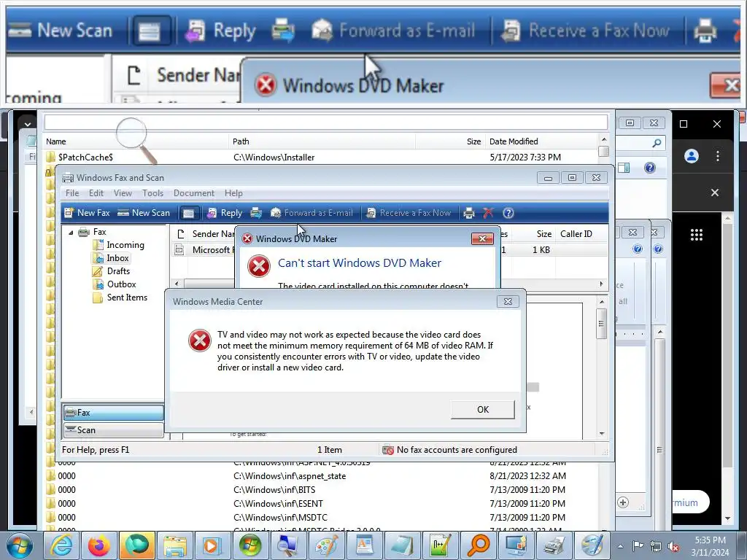
Task: Collapse the Fax tree node arrow
Action: click(x=71, y=233)
